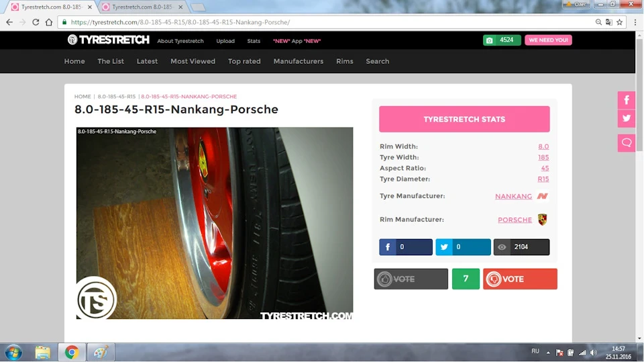
Task: Click the Facebook share counter button
Action: point(406,247)
